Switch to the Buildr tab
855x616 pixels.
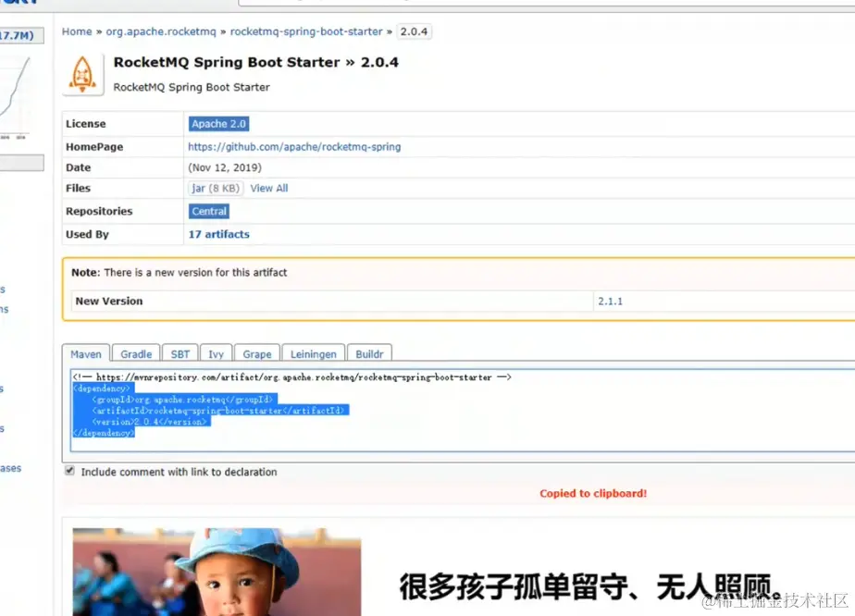pos(369,353)
